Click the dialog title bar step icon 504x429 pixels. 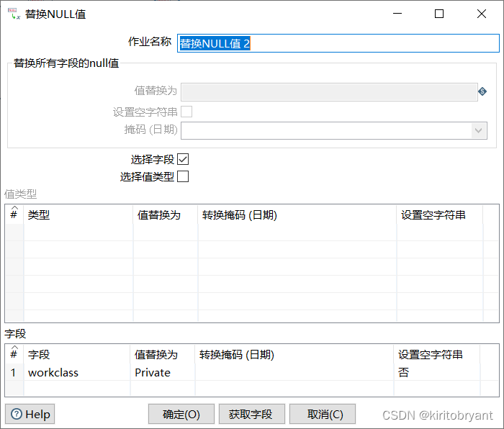click(14, 14)
